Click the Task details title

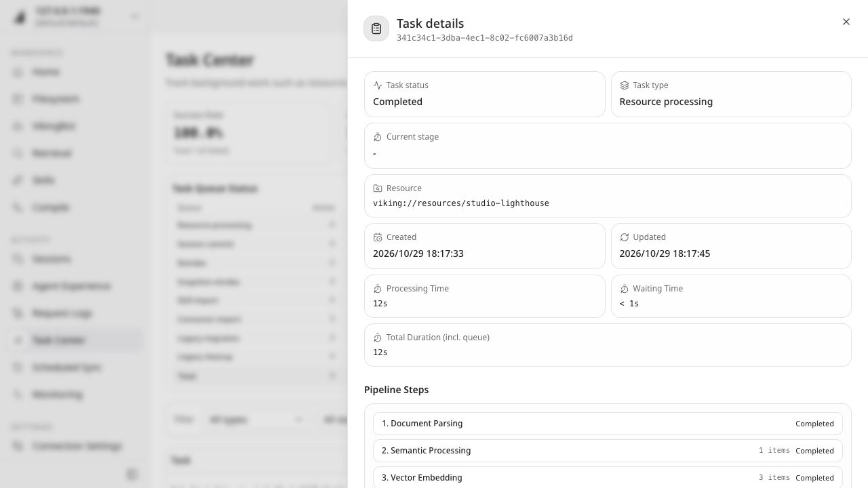(431, 24)
